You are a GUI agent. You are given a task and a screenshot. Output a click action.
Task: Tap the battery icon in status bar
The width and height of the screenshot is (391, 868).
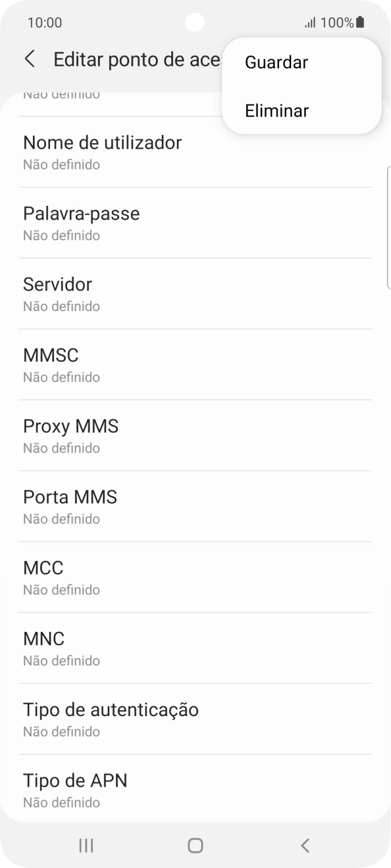[x=359, y=22]
